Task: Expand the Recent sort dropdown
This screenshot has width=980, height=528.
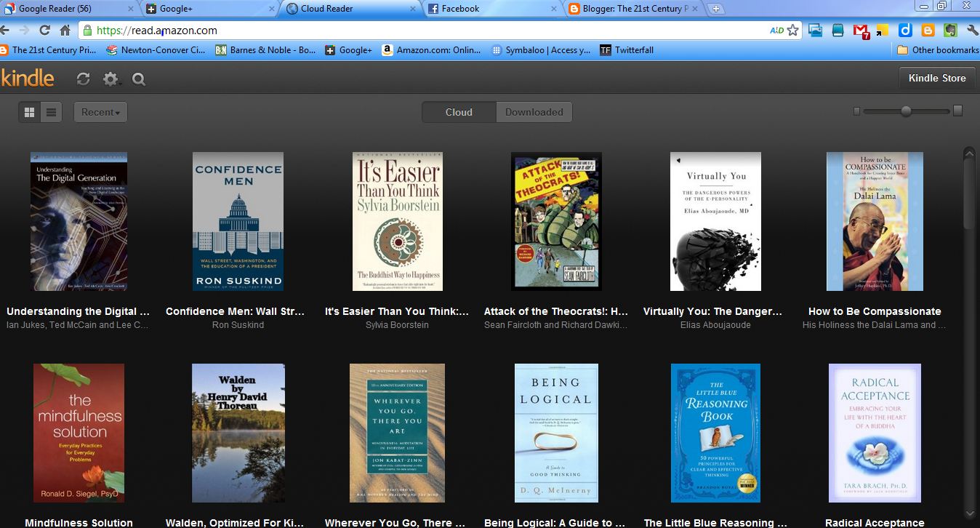Action: pyautogui.click(x=101, y=112)
